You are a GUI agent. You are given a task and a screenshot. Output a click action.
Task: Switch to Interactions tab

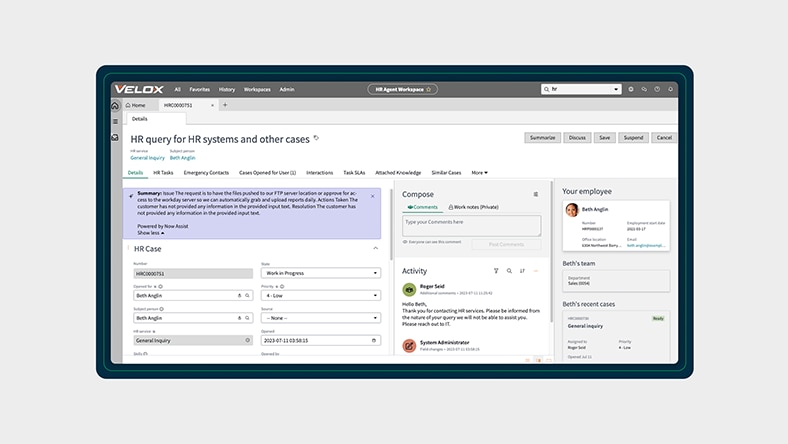point(320,172)
